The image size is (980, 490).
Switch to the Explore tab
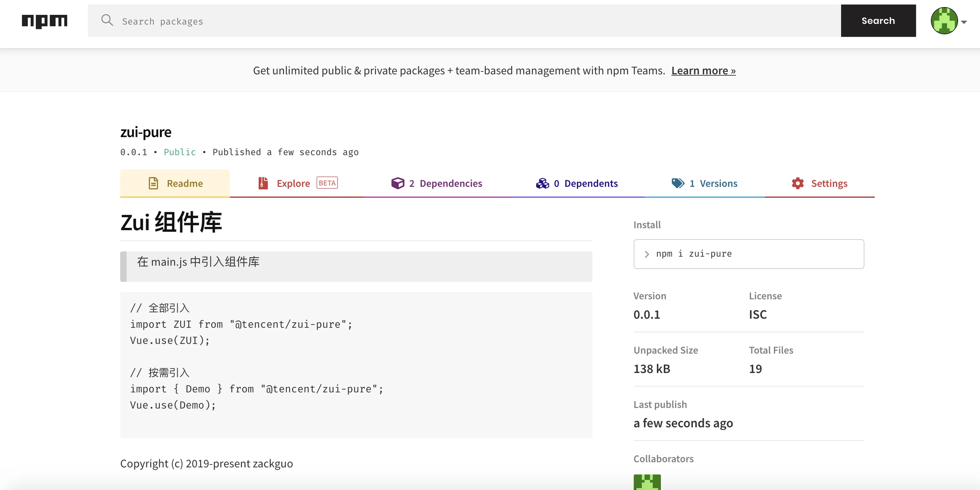(x=293, y=183)
